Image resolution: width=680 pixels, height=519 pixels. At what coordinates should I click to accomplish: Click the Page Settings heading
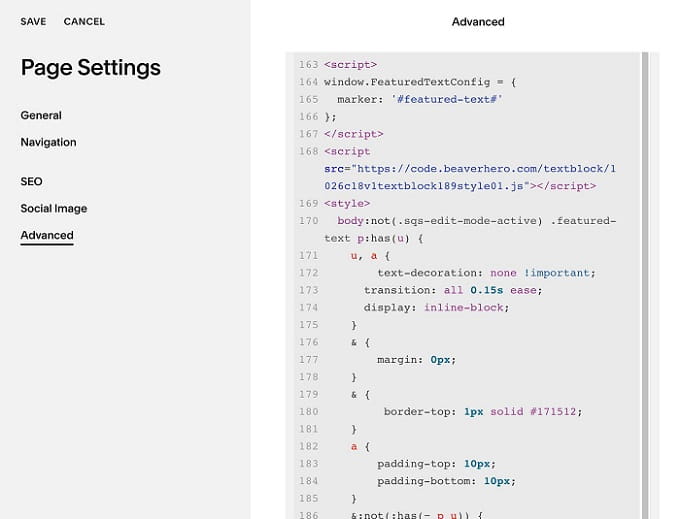pos(91,68)
